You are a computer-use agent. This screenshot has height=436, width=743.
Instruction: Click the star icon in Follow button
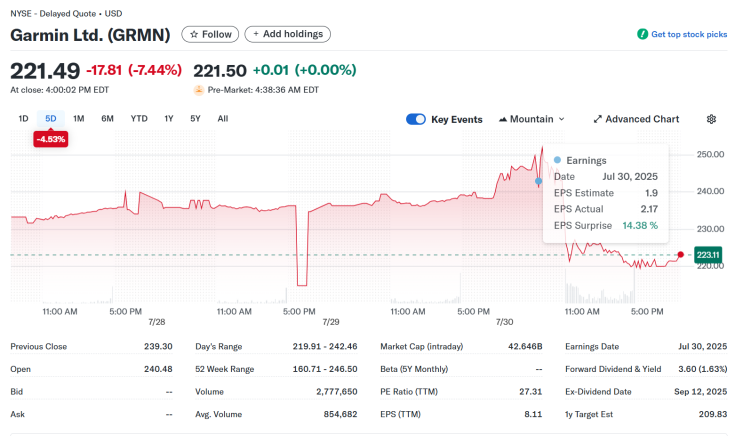194,35
